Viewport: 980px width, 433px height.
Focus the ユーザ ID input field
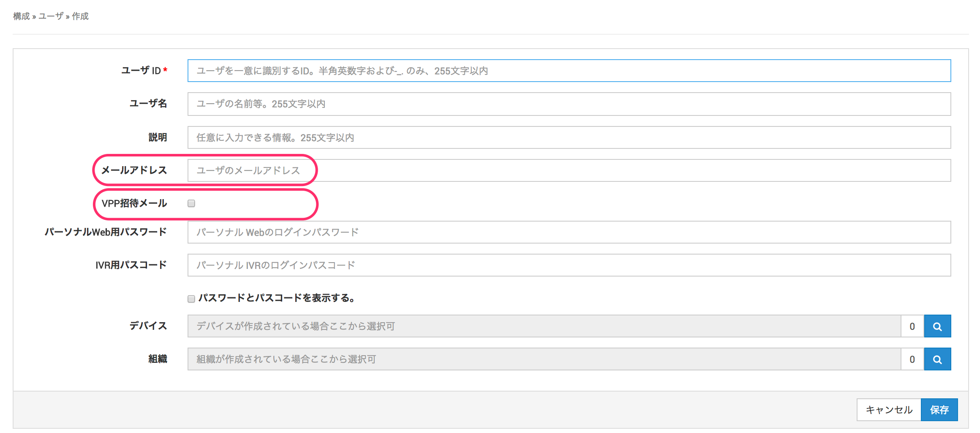(x=569, y=71)
